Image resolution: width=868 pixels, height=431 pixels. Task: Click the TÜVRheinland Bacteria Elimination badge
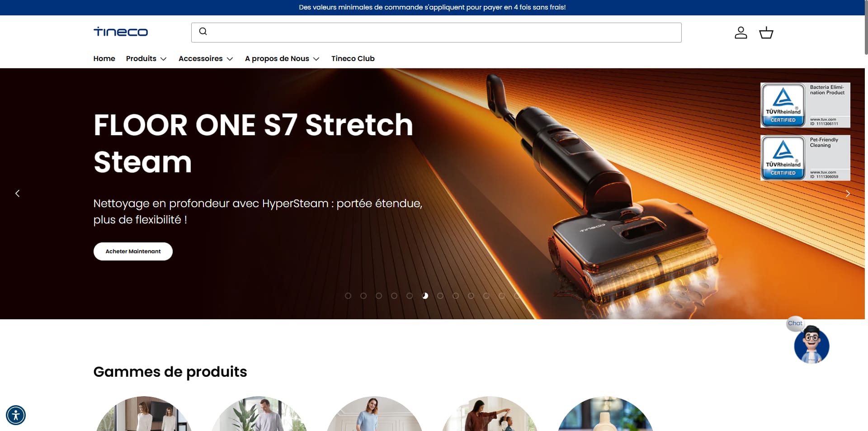pos(805,105)
